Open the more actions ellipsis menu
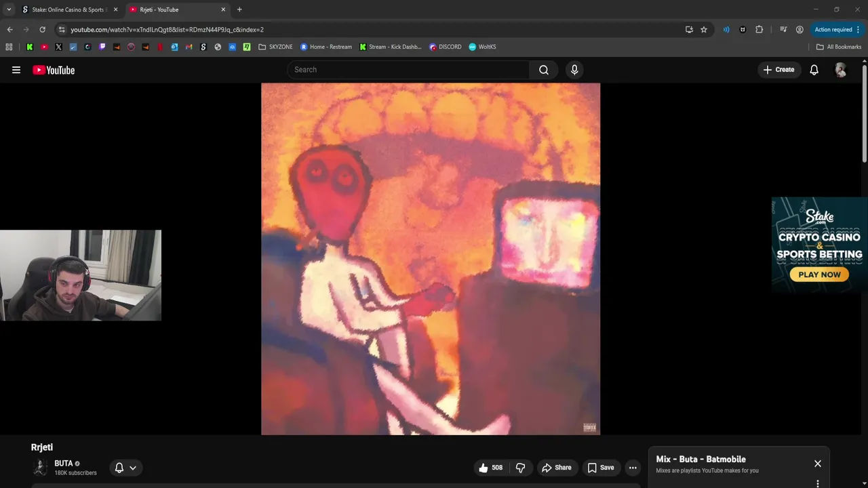The height and width of the screenshot is (488, 868). 633,468
